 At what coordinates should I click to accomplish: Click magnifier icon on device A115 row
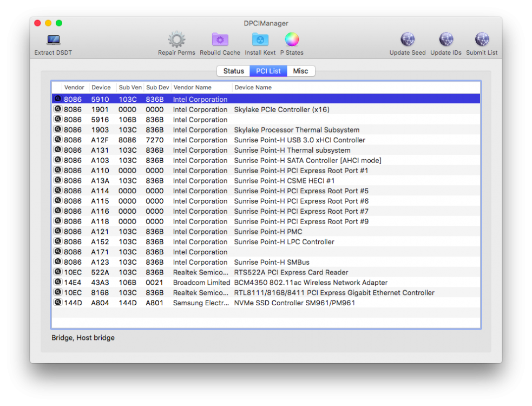(58, 201)
